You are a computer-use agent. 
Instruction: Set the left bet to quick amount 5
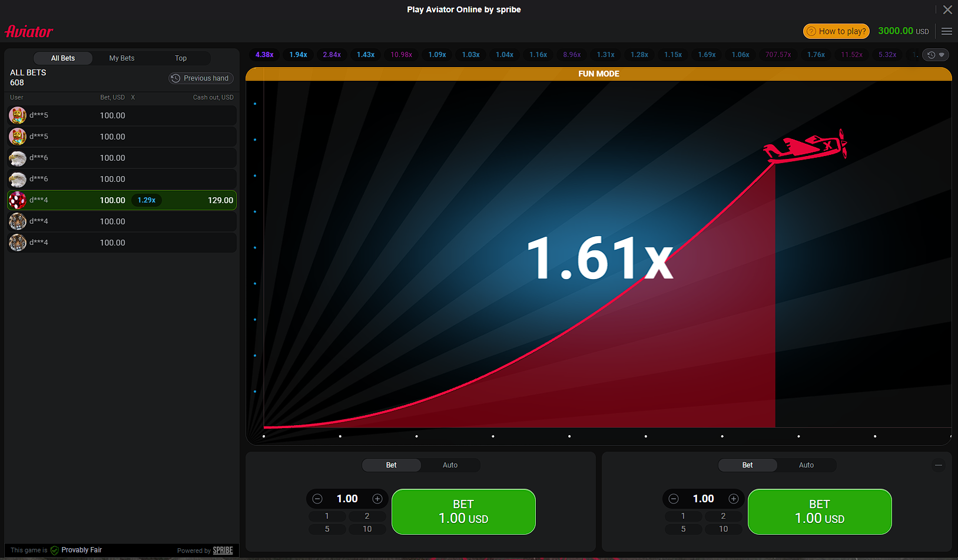327,529
